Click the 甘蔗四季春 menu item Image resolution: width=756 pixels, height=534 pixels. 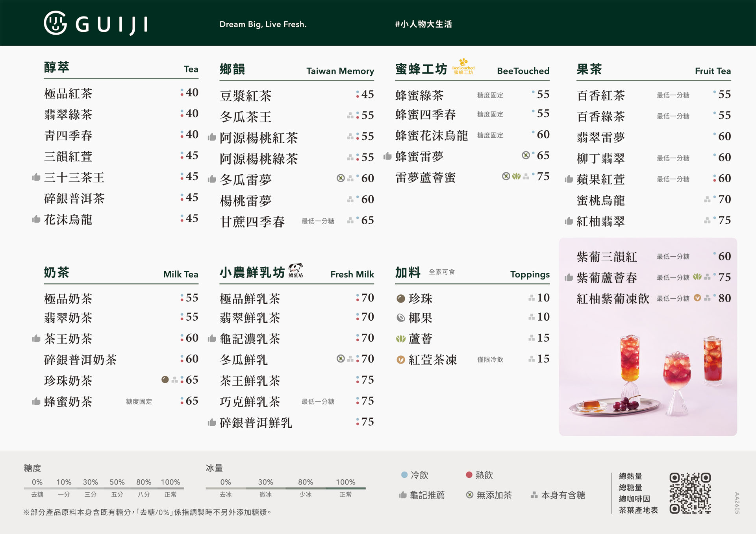pyautogui.click(x=252, y=222)
